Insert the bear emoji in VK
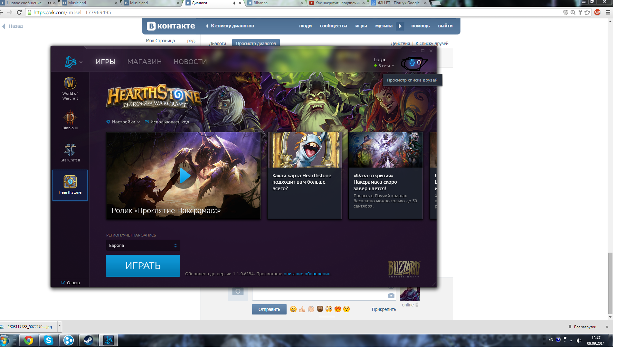Viewport: 644px width, 348px height. click(320, 309)
